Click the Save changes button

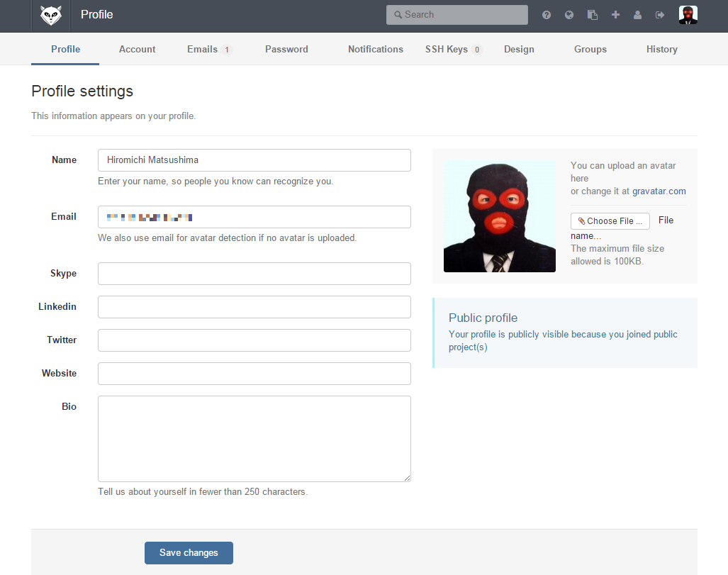pyautogui.click(x=189, y=553)
